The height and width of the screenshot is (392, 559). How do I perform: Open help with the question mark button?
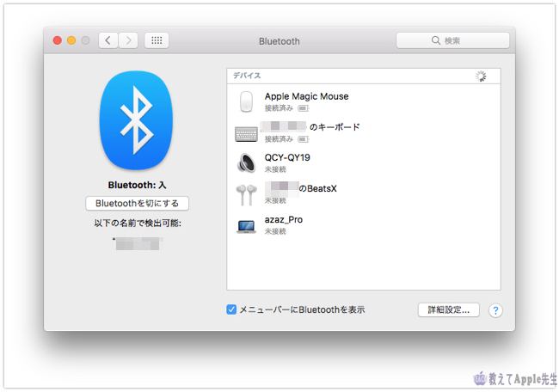pyautogui.click(x=495, y=310)
